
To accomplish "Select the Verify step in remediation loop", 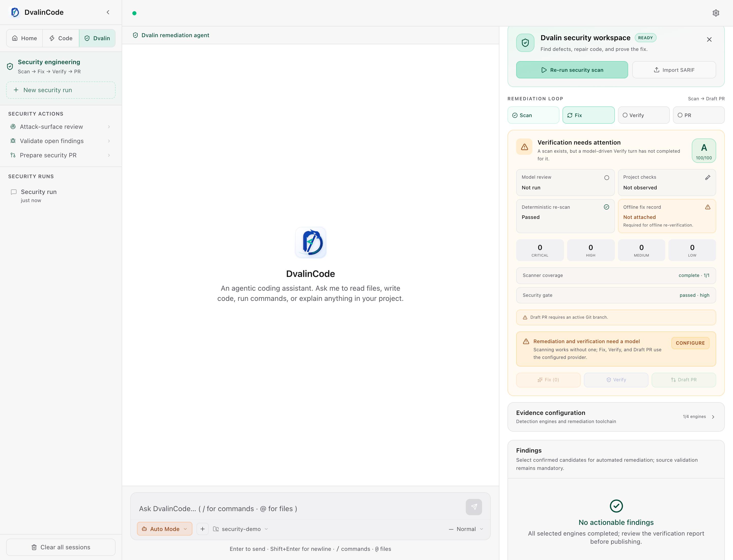I will coord(643,115).
